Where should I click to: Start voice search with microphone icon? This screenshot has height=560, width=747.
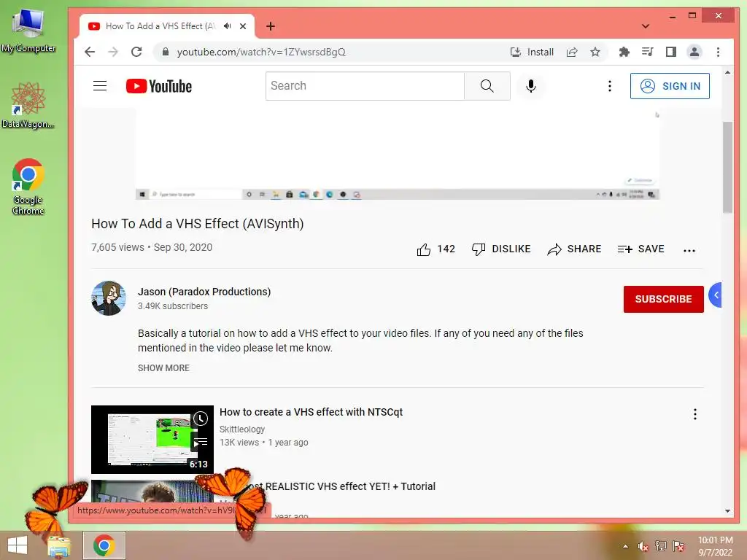click(x=531, y=86)
